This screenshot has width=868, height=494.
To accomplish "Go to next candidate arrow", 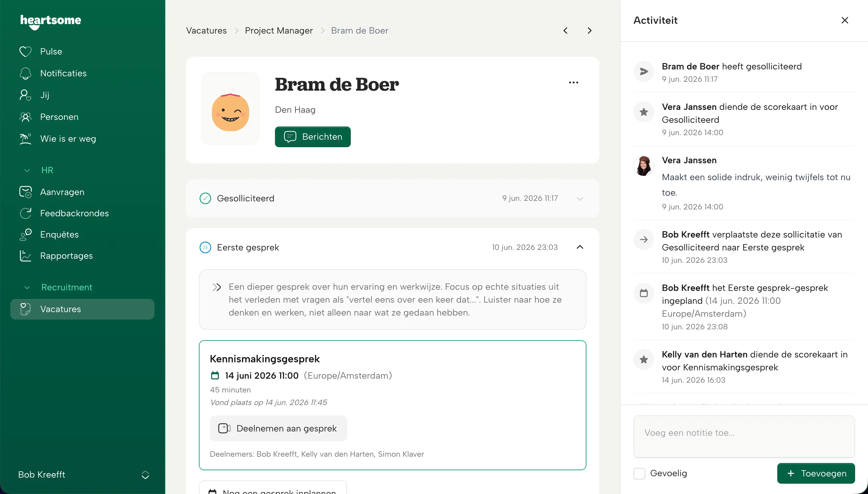I will click(589, 30).
